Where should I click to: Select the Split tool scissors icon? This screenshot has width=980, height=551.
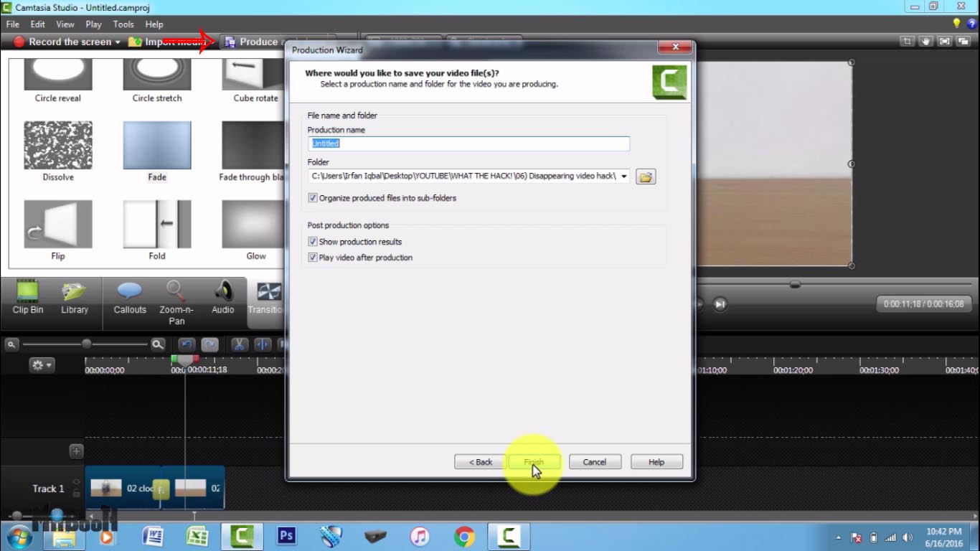(239, 345)
